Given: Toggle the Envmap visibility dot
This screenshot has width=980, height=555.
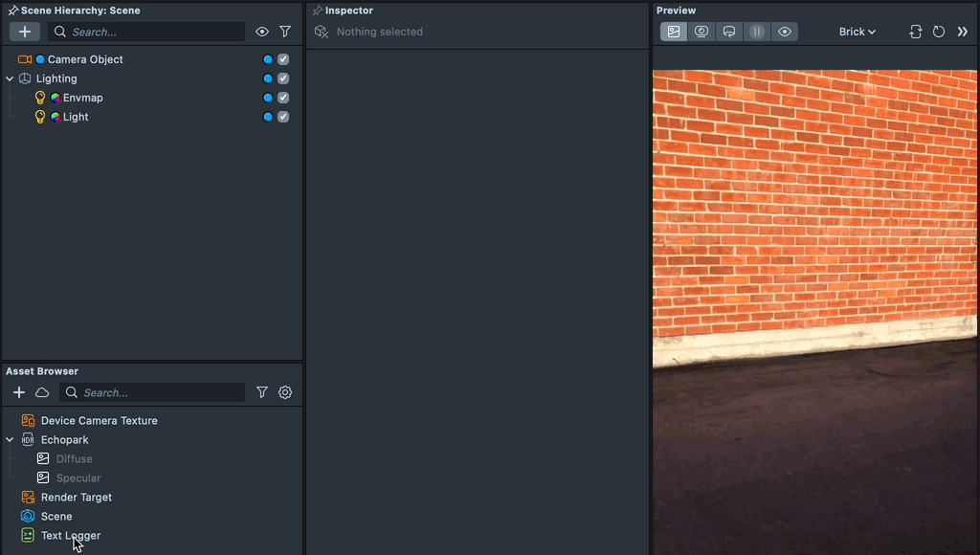Looking at the screenshot, I should (x=268, y=98).
